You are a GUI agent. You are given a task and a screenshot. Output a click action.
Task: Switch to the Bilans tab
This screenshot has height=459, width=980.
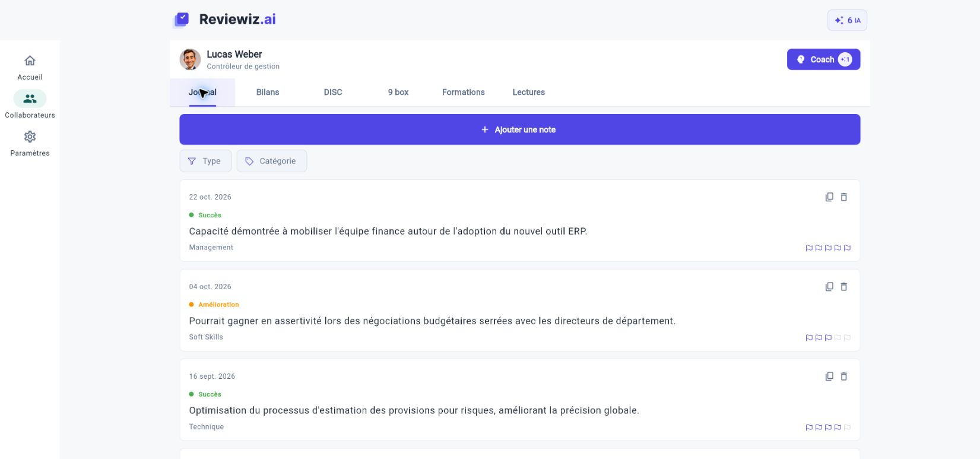pos(268,93)
